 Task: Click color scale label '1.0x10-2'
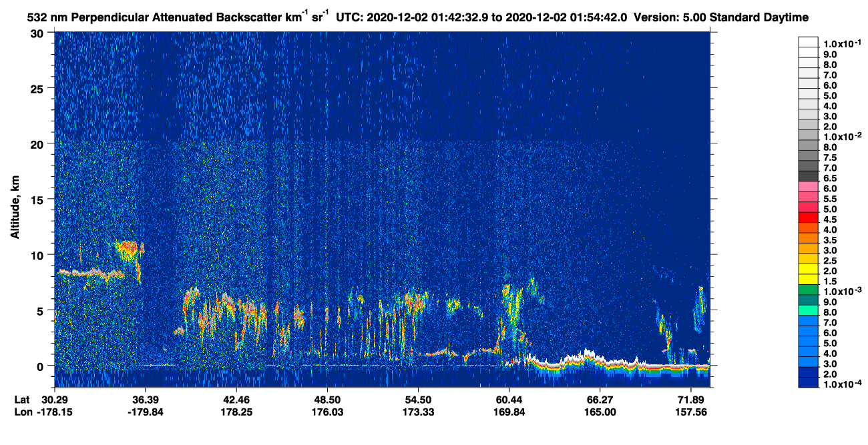tap(841, 137)
